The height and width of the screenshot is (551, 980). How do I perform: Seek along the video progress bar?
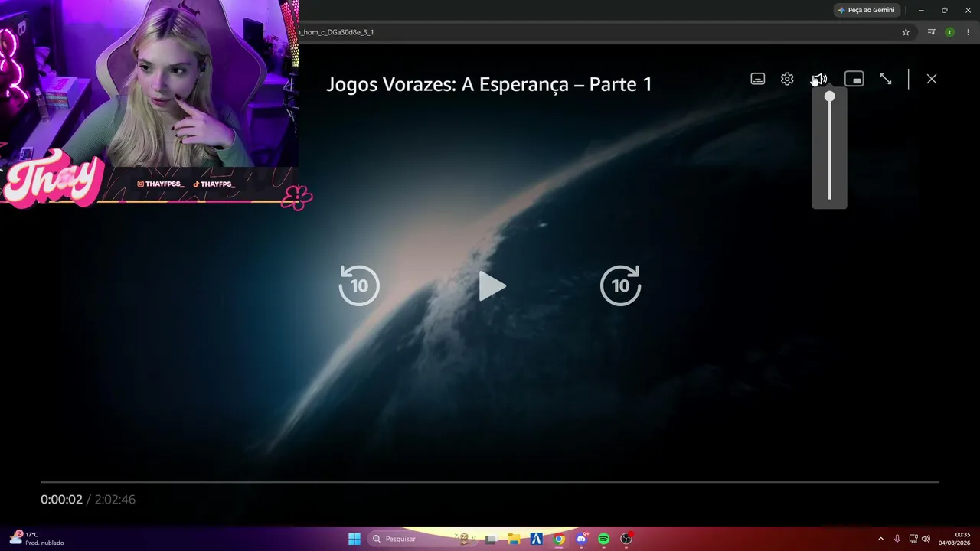coord(490,482)
